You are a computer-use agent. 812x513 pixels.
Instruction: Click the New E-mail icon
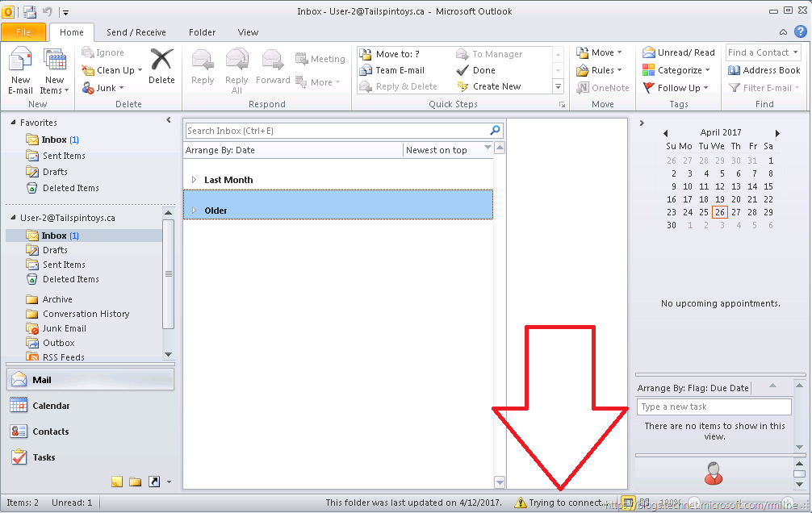[x=20, y=71]
